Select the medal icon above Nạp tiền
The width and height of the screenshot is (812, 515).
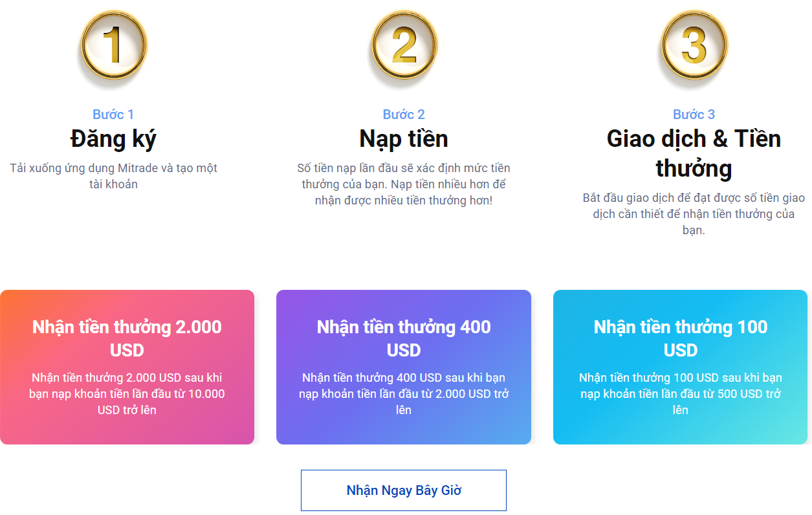pyautogui.click(x=403, y=44)
